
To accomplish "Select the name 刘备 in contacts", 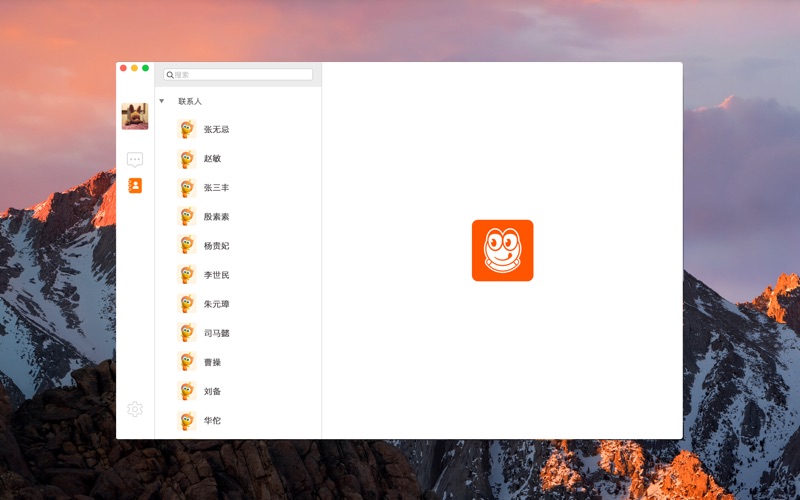I will tap(212, 391).
